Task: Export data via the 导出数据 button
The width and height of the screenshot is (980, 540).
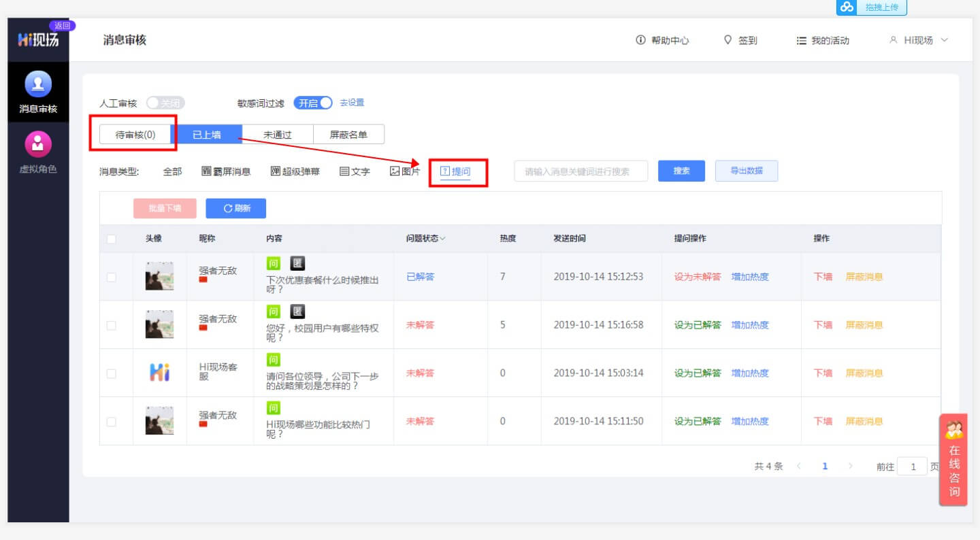Action: pyautogui.click(x=747, y=171)
